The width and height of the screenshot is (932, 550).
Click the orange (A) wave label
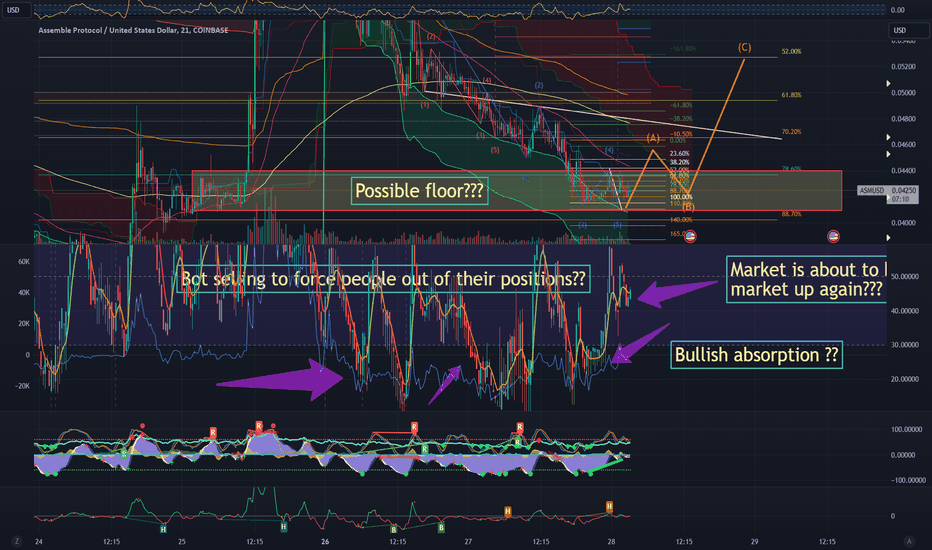click(653, 138)
